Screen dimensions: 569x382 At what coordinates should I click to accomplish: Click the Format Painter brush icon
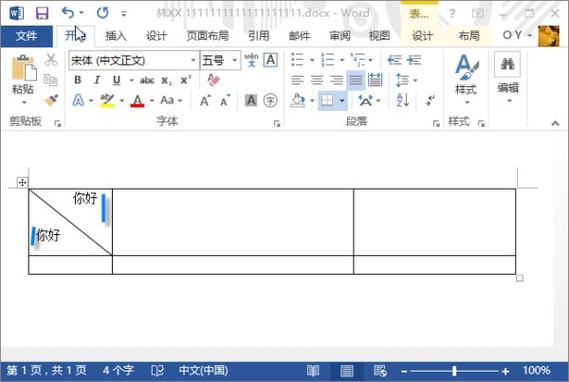click(x=51, y=100)
